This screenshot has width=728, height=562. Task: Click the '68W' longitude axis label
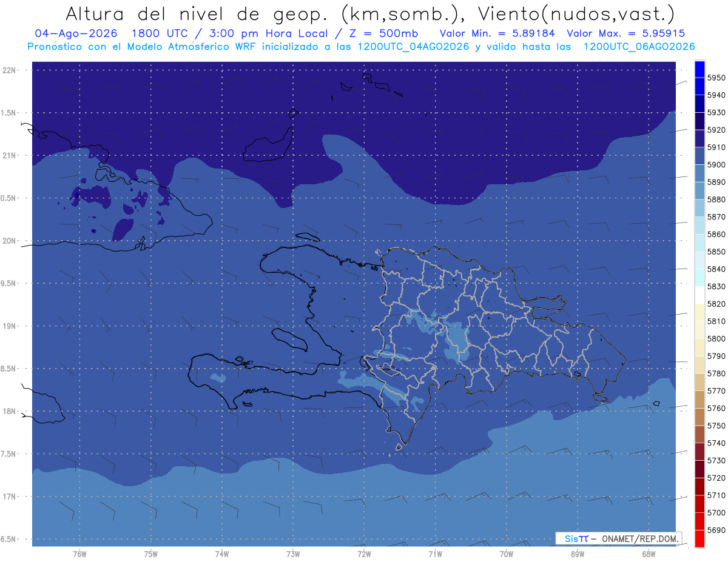649,554
